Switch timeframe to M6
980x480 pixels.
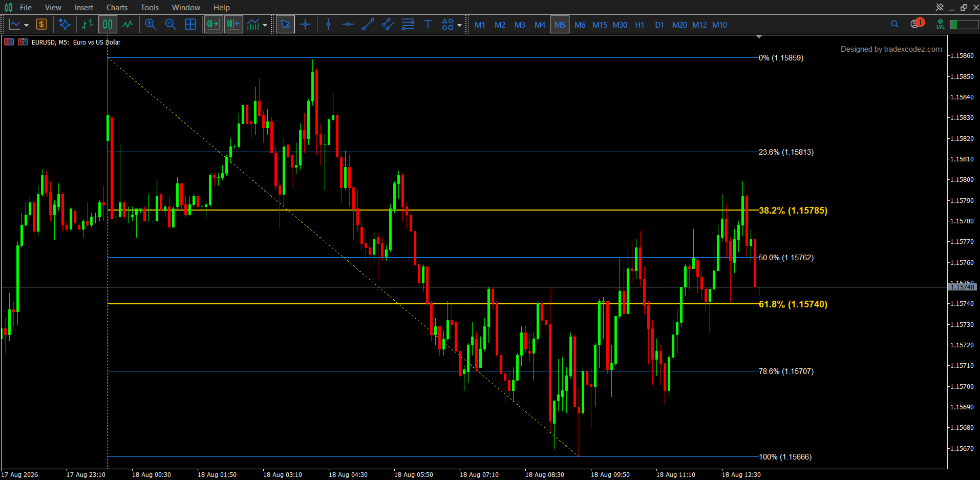click(x=580, y=25)
